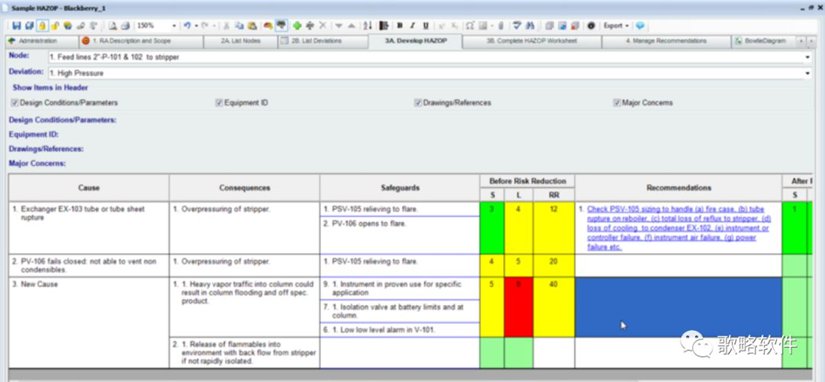Open the Node dropdown list

(x=807, y=57)
